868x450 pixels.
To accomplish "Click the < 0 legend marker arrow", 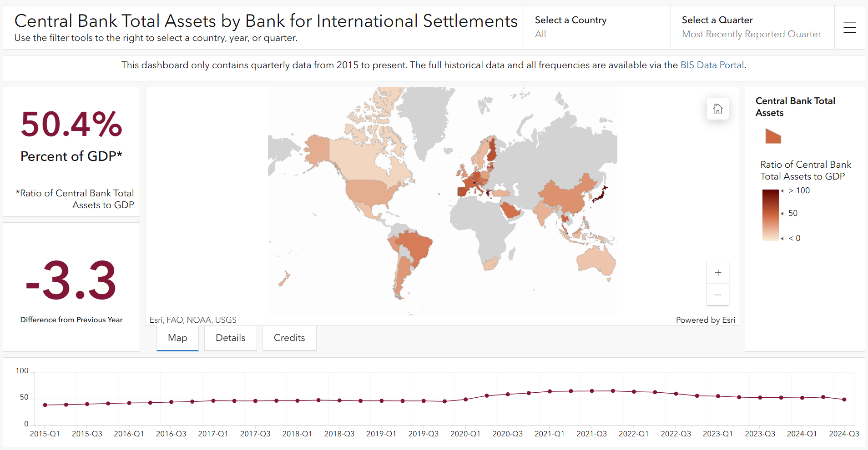I will click(x=782, y=239).
